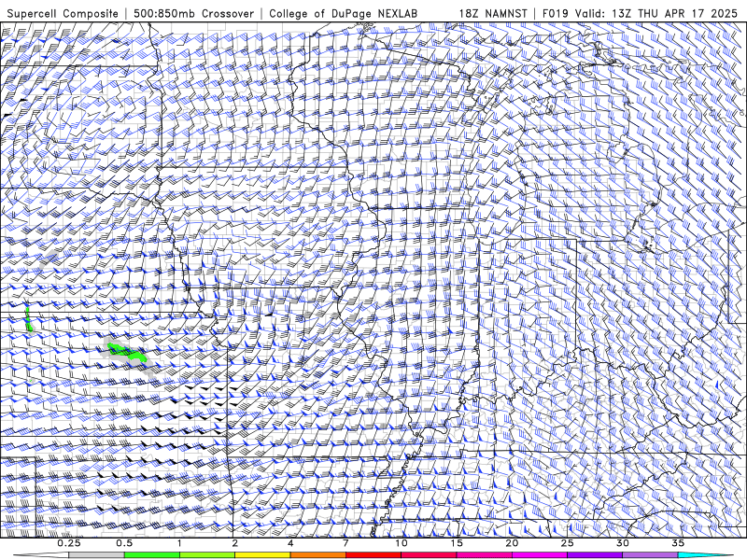Viewport: 747px width, 560px height.
Task: Click the 18Z NAMNST model run label
Action: 493,13
